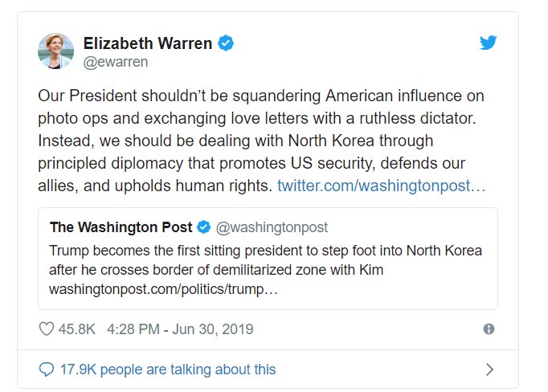Expand conversation with the right chevron arrow
The width and height of the screenshot is (548, 392).
coord(489,370)
